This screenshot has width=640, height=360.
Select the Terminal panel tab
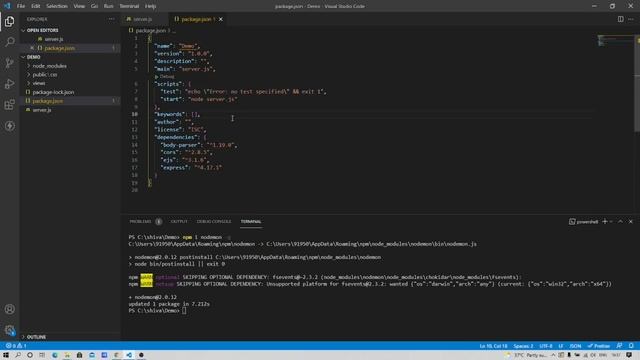click(x=251, y=221)
